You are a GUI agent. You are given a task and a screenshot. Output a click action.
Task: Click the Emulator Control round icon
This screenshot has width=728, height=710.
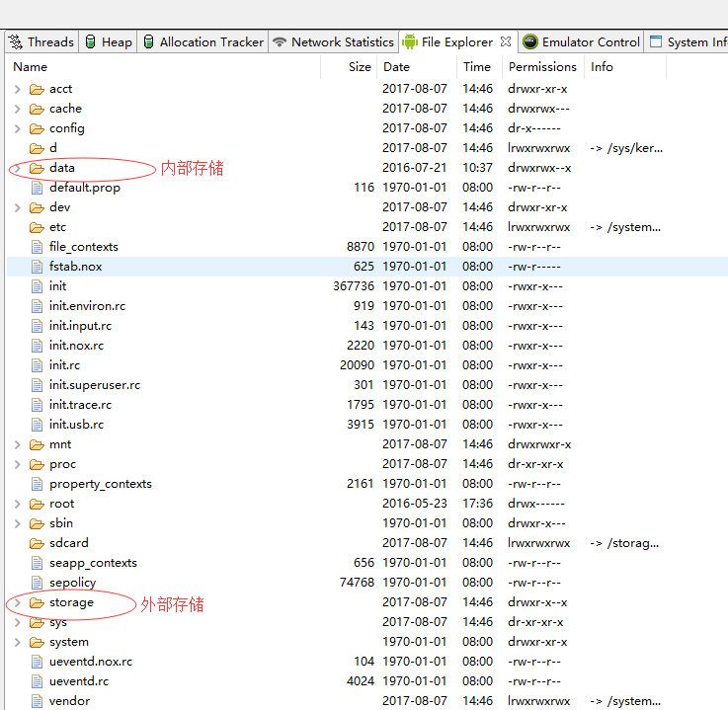(530, 41)
